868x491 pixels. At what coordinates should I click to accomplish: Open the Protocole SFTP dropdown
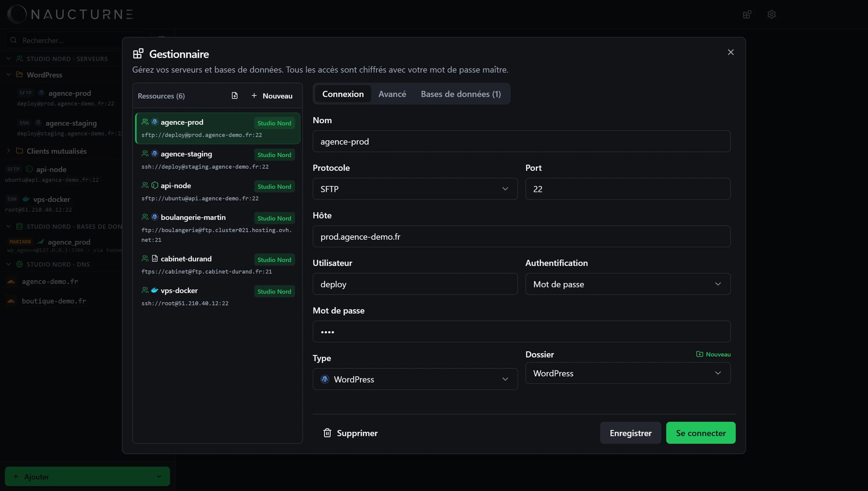pos(415,189)
